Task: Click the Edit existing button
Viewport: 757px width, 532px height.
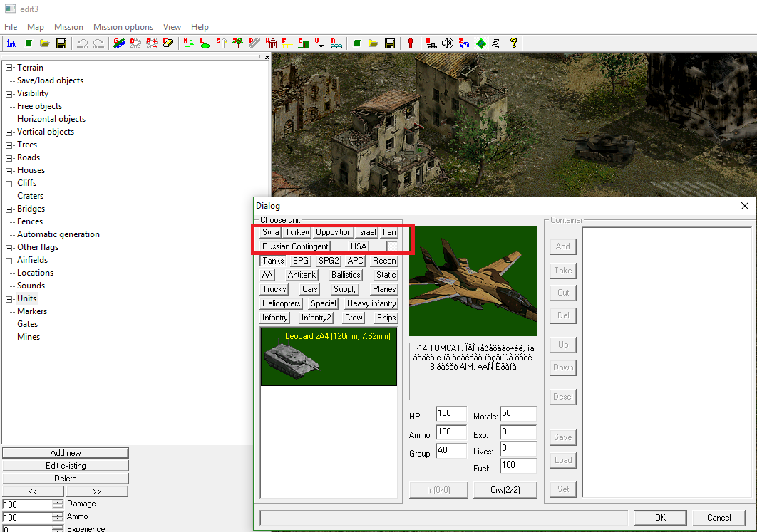Action: 66,466
